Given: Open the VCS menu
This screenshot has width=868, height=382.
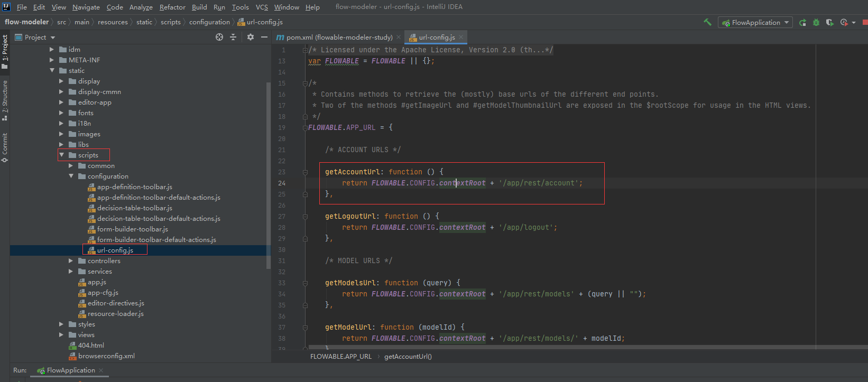Looking at the screenshot, I should click(262, 7).
